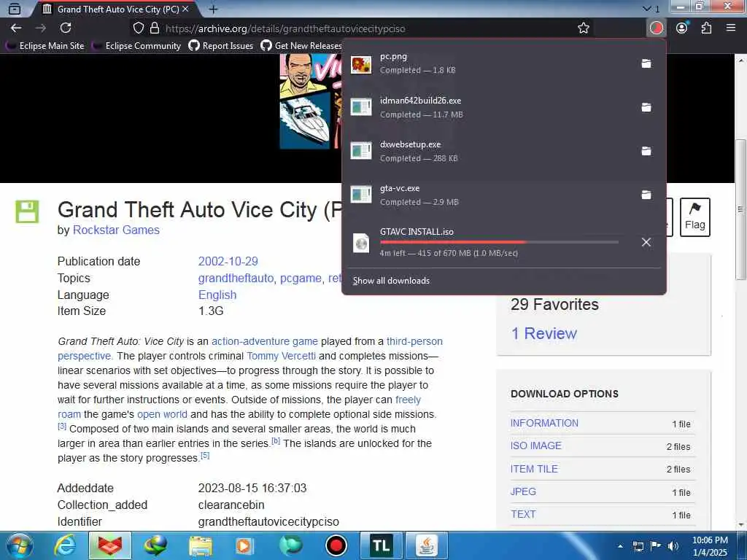The height and width of the screenshot is (560, 747).
Task: Click the address bar URL field
Action: tap(357, 28)
